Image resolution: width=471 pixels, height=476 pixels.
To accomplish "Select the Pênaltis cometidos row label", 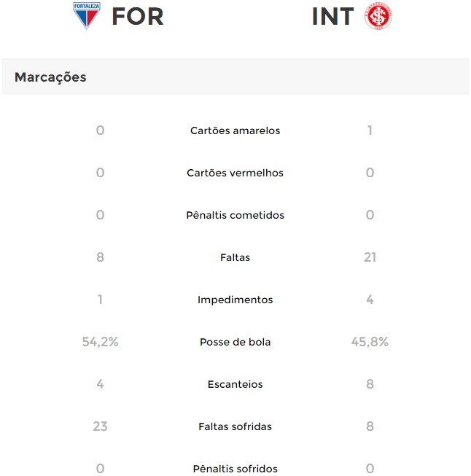I will tap(235, 215).
